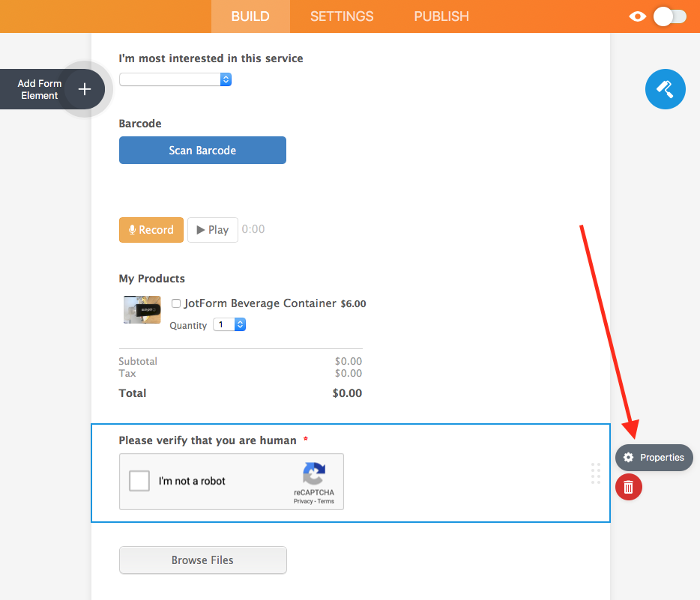Click the Browse Files button
Image resolution: width=700 pixels, height=600 pixels.
click(202, 560)
